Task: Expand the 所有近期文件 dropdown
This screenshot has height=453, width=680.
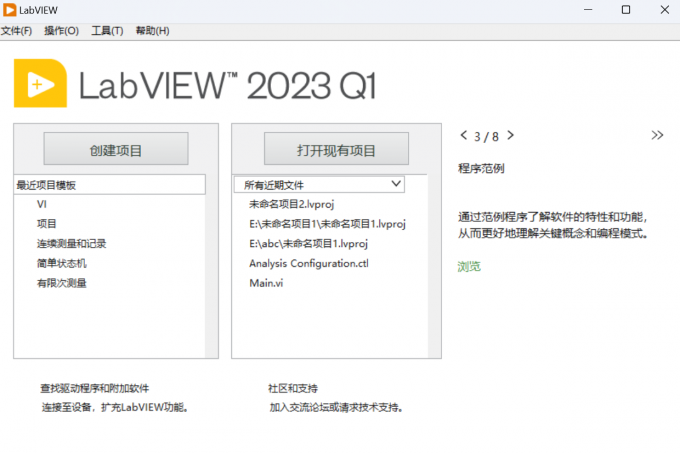Action: click(x=319, y=185)
